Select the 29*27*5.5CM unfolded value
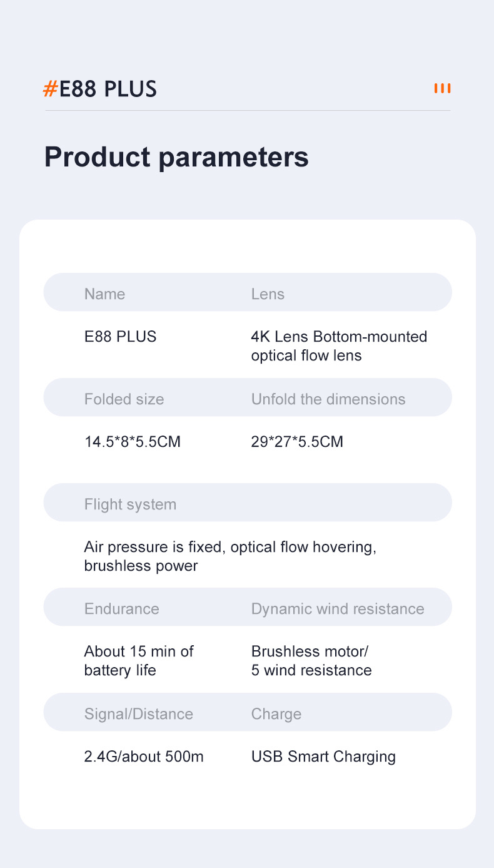 [x=297, y=442]
